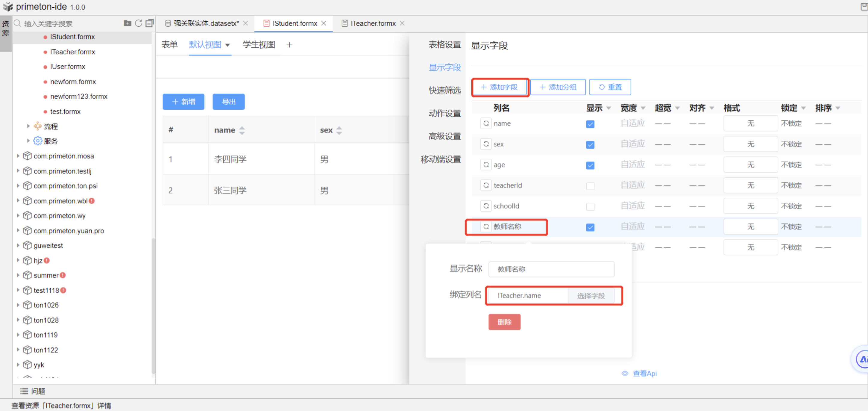This screenshot has width=868, height=411.
Task: Click the refresh icon beside search box
Action: tap(139, 23)
